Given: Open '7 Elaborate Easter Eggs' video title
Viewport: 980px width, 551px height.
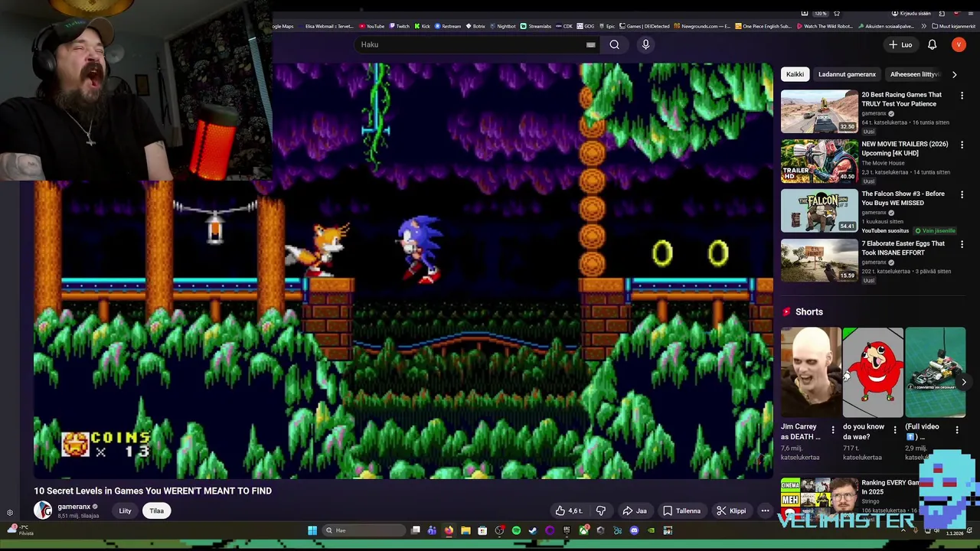Looking at the screenshot, I should tap(903, 248).
